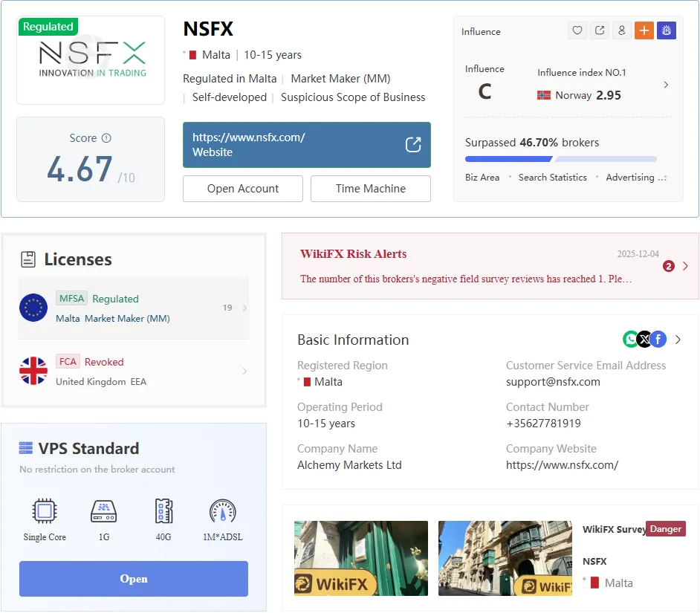Image resolution: width=700 pixels, height=613 pixels.
Task: Click the heart favorite icon
Action: (577, 30)
